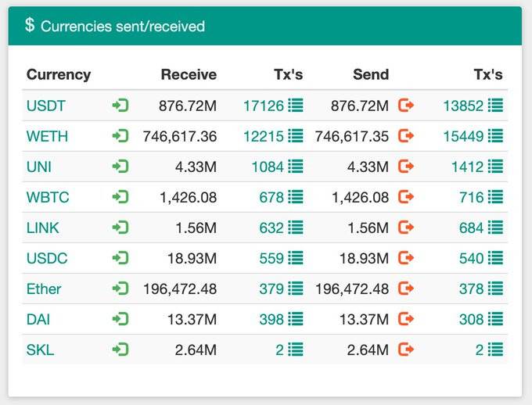This screenshot has width=532, height=405.
Task: Click the orange send icon for Ether
Action: click(x=406, y=289)
